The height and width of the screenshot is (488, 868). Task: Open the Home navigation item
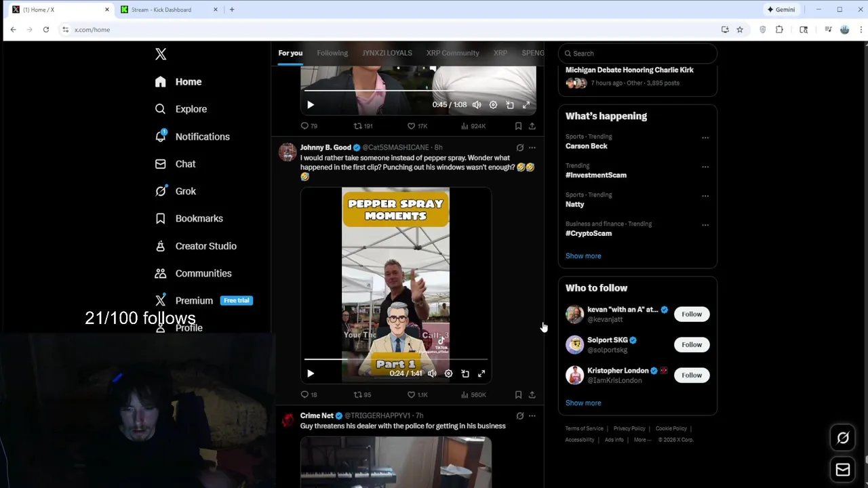(x=178, y=82)
